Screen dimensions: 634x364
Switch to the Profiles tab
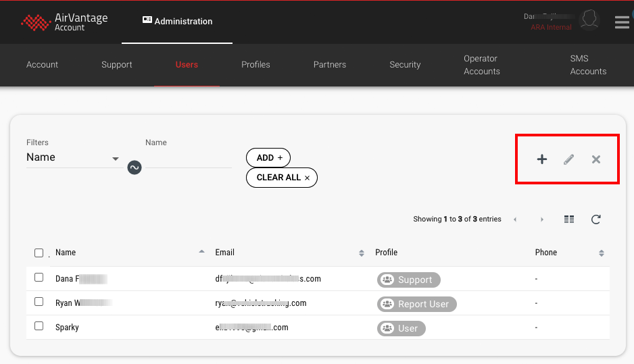point(255,65)
